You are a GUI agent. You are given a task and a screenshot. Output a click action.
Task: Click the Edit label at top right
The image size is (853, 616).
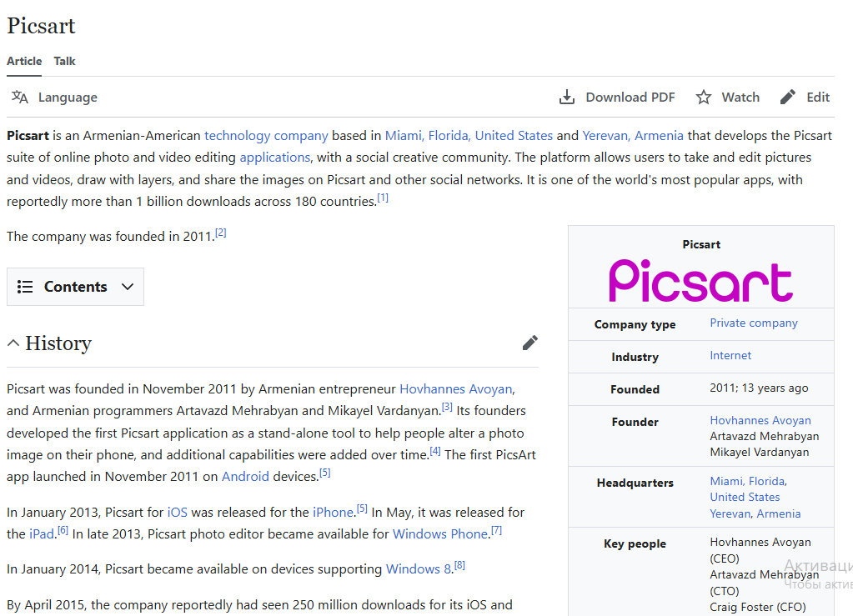(818, 98)
